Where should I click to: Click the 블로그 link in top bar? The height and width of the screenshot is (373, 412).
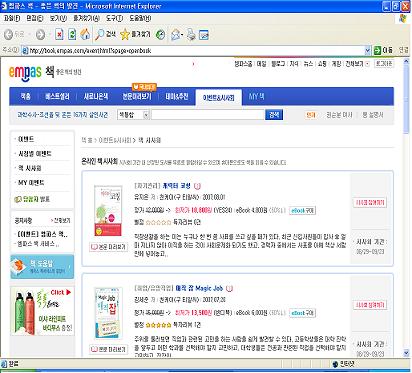click(278, 64)
